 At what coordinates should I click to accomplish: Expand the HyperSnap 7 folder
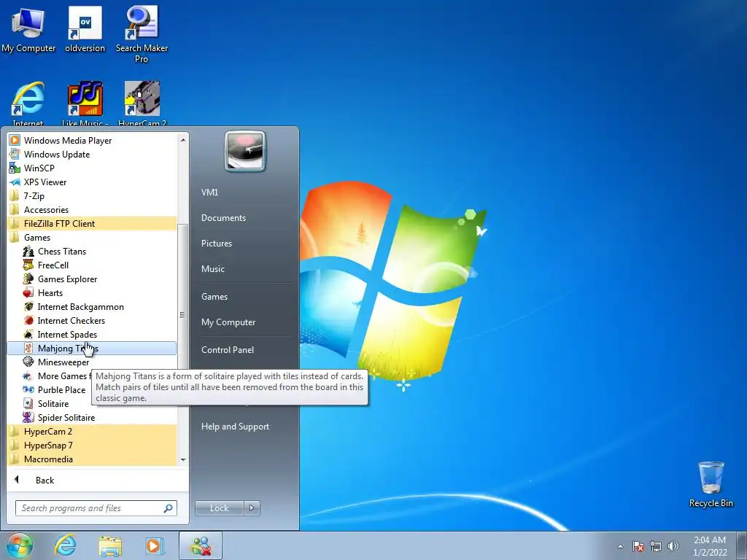[x=92, y=446]
